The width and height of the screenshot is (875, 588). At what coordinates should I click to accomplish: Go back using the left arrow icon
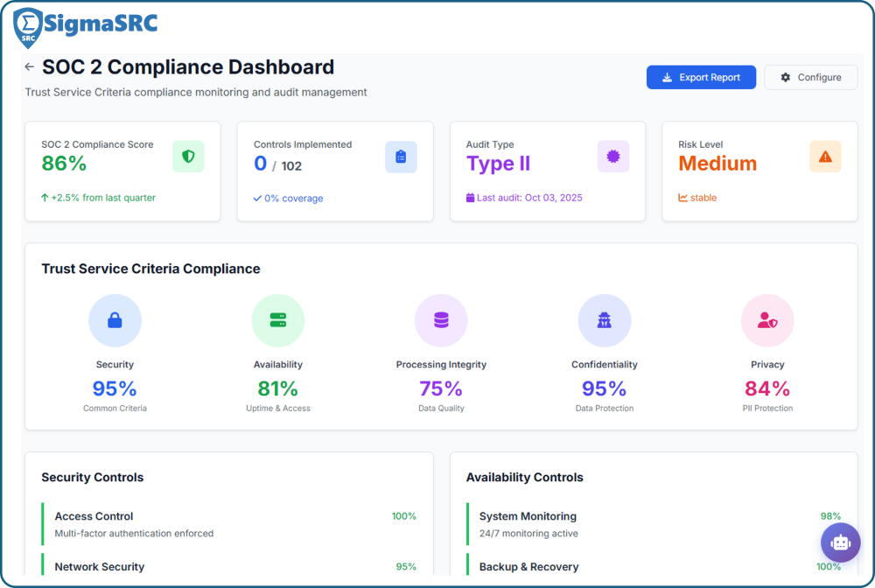tap(30, 67)
